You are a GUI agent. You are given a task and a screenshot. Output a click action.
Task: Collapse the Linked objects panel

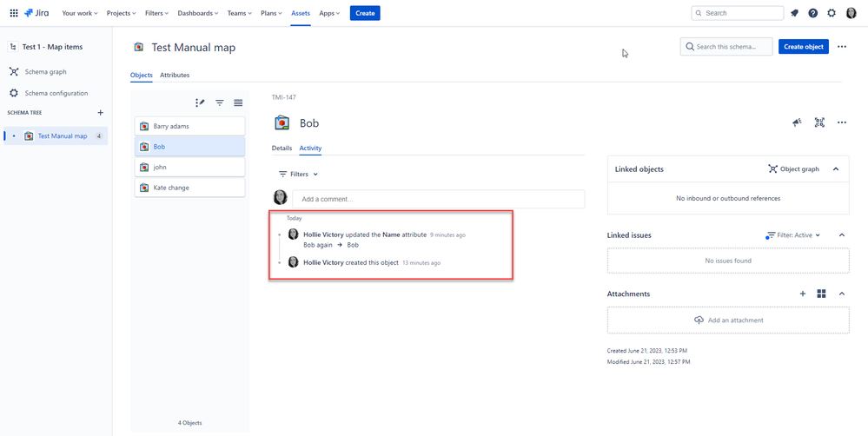point(836,168)
